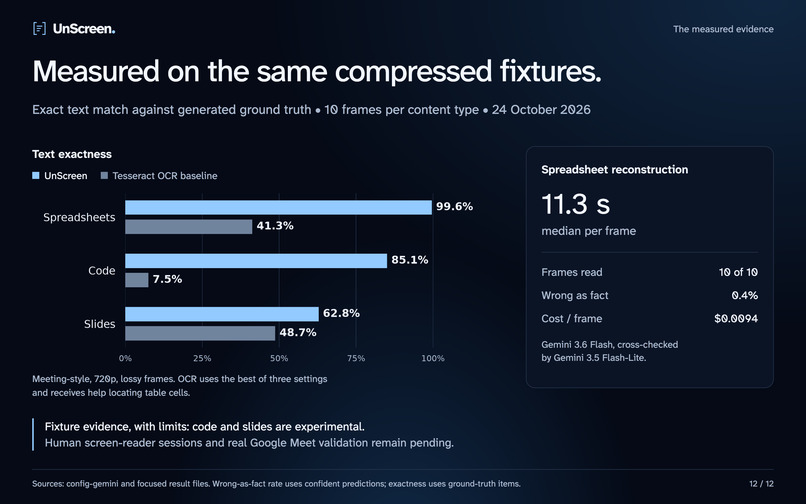Select the Code 7.5% Tesseract bar
The image size is (806, 504).
pos(137,280)
